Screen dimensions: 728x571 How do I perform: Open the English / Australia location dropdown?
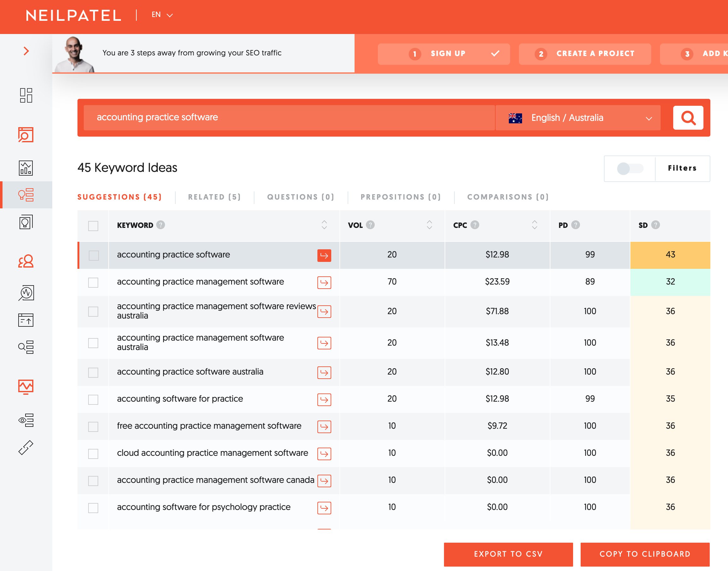click(x=578, y=118)
